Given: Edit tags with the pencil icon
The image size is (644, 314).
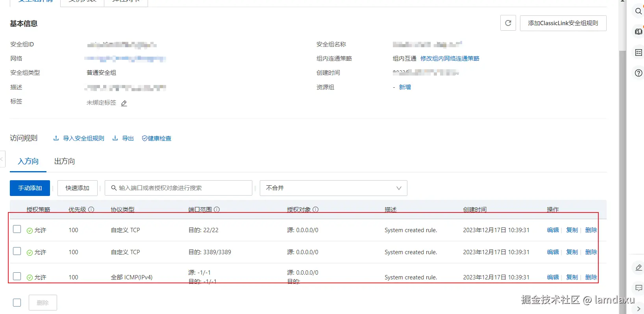Looking at the screenshot, I should click(x=124, y=103).
